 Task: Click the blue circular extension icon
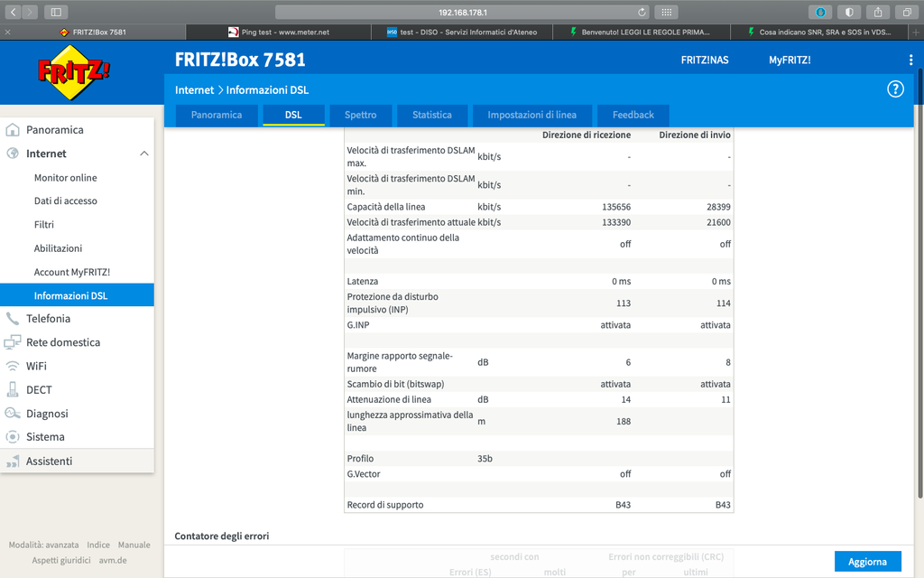(x=820, y=12)
